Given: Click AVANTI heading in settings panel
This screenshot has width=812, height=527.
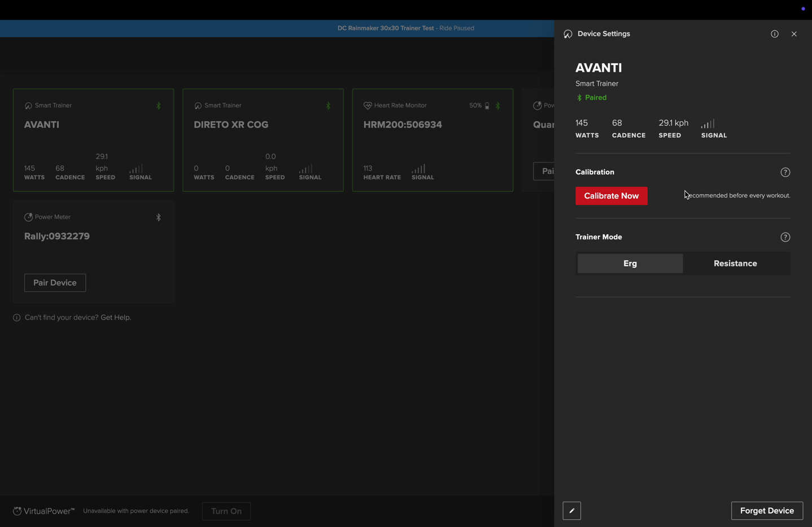Looking at the screenshot, I should (x=599, y=68).
